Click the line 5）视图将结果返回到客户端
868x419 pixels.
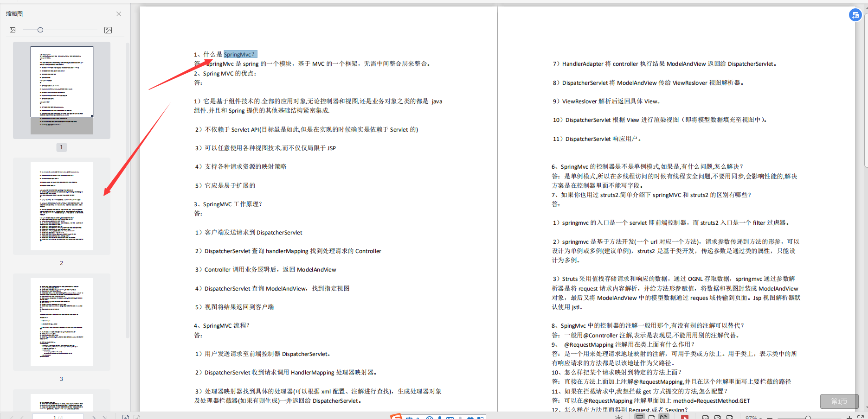[x=234, y=307]
